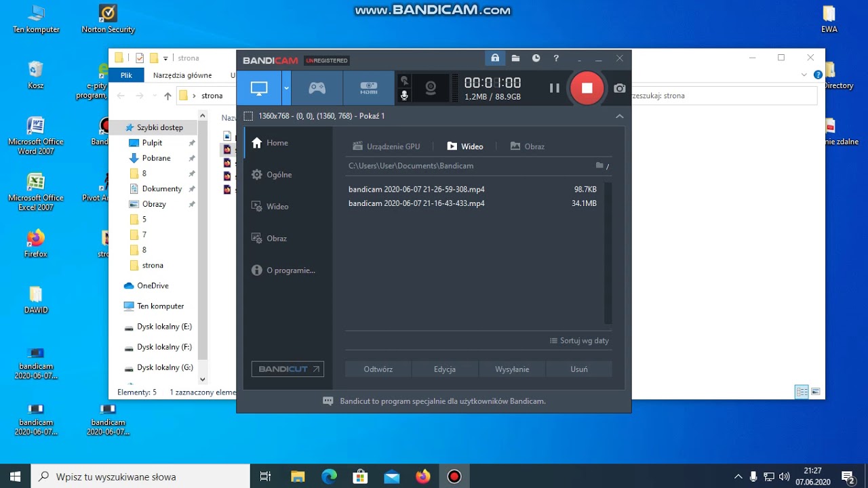The height and width of the screenshot is (488, 868).
Task: Open scheduled recording clock icon
Action: tap(536, 58)
